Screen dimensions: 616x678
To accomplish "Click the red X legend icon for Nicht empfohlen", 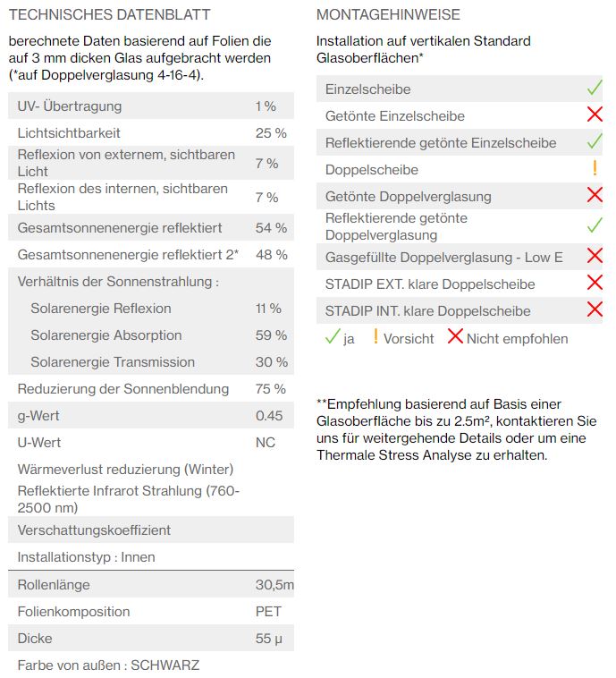I will click(455, 336).
